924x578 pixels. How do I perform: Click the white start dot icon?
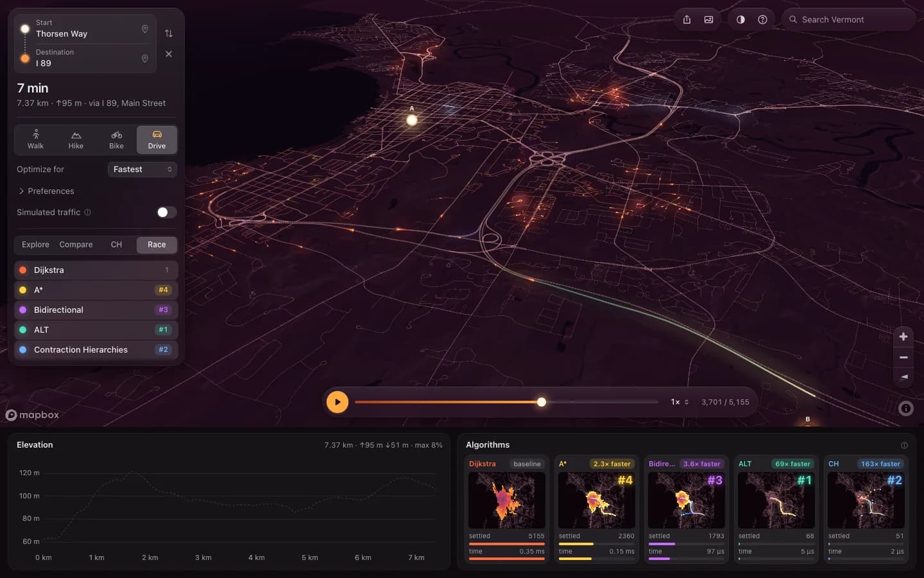click(x=24, y=29)
